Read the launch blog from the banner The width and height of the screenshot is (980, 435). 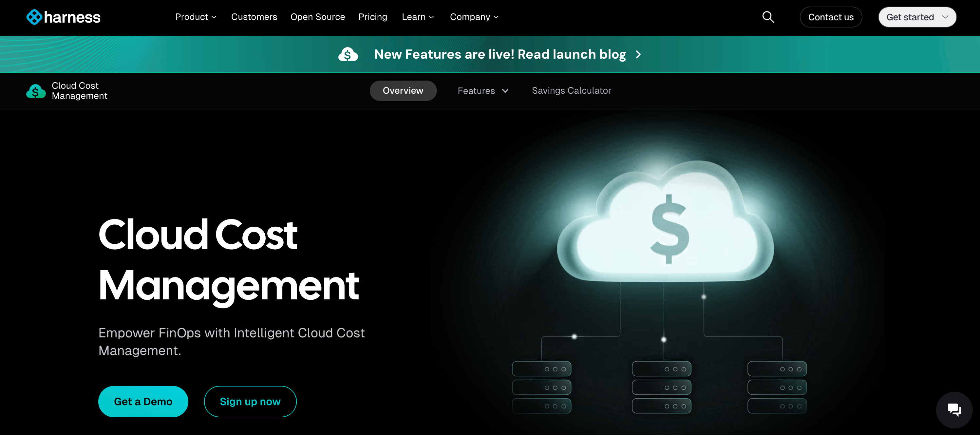(500, 54)
